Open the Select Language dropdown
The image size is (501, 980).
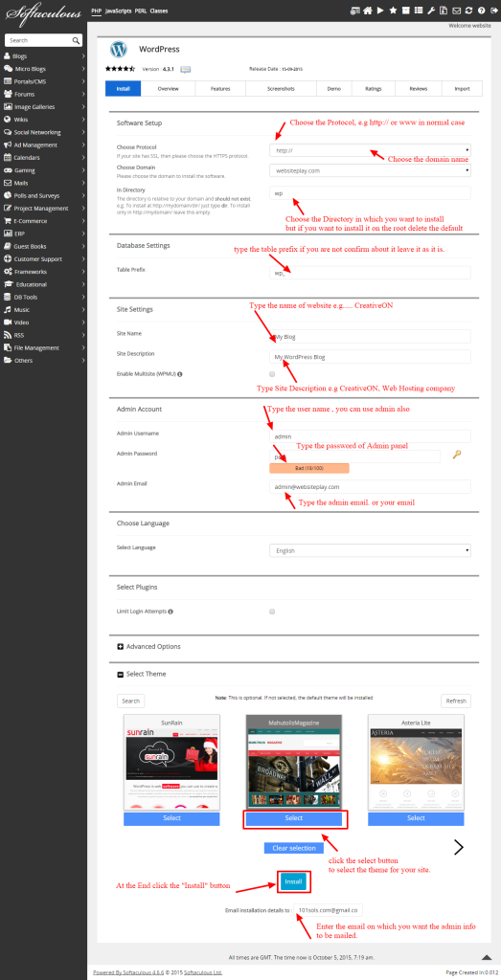point(371,550)
